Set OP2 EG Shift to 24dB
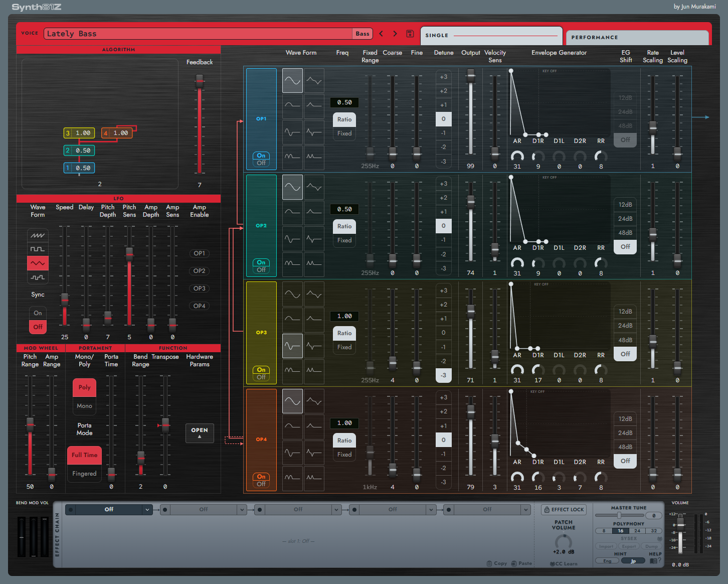The height and width of the screenshot is (584, 728). [625, 219]
